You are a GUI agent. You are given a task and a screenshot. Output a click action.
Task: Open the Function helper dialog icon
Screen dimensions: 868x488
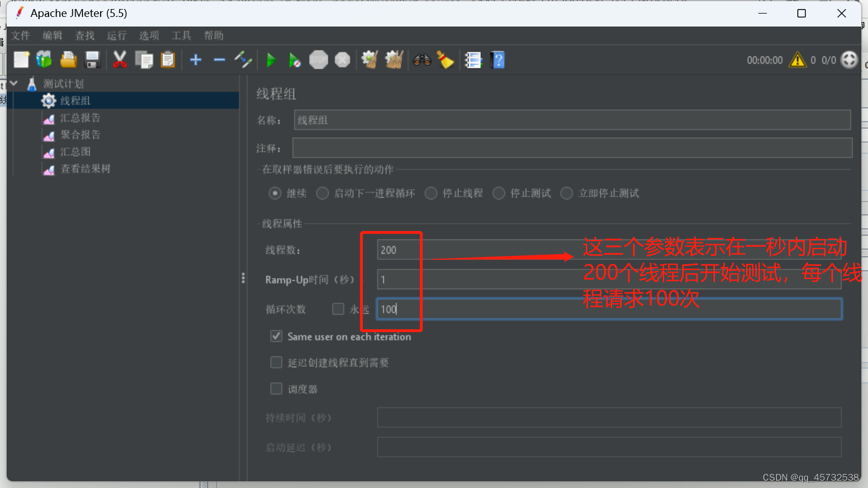(473, 59)
